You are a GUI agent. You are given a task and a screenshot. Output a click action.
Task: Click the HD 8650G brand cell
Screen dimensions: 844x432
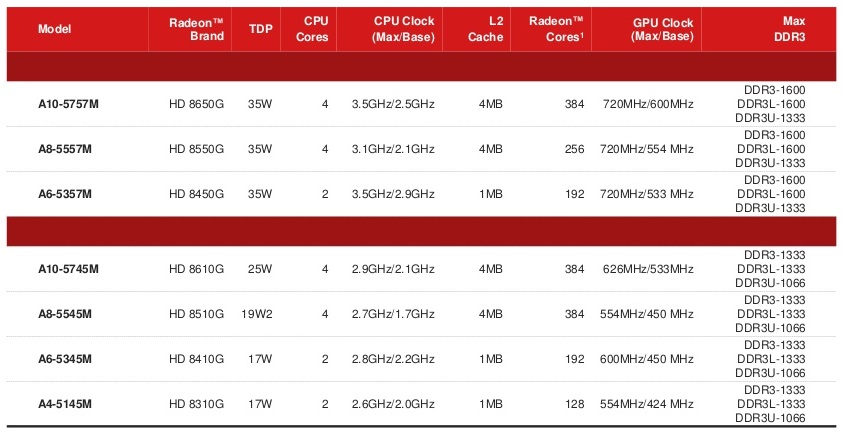[196, 104]
